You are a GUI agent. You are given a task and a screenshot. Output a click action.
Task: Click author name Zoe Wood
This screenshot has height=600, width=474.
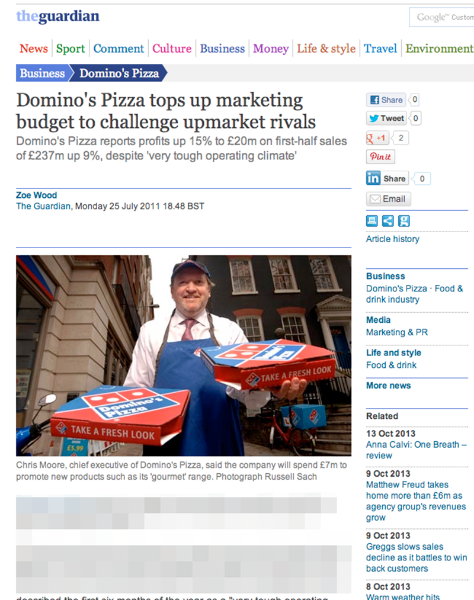pyautogui.click(x=36, y=195)
